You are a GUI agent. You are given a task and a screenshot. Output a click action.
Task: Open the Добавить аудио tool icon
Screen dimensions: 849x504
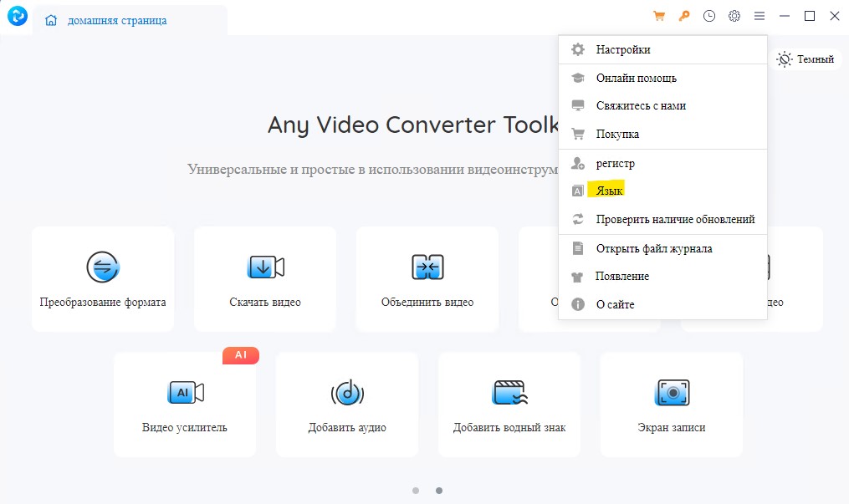click(348, 393)
